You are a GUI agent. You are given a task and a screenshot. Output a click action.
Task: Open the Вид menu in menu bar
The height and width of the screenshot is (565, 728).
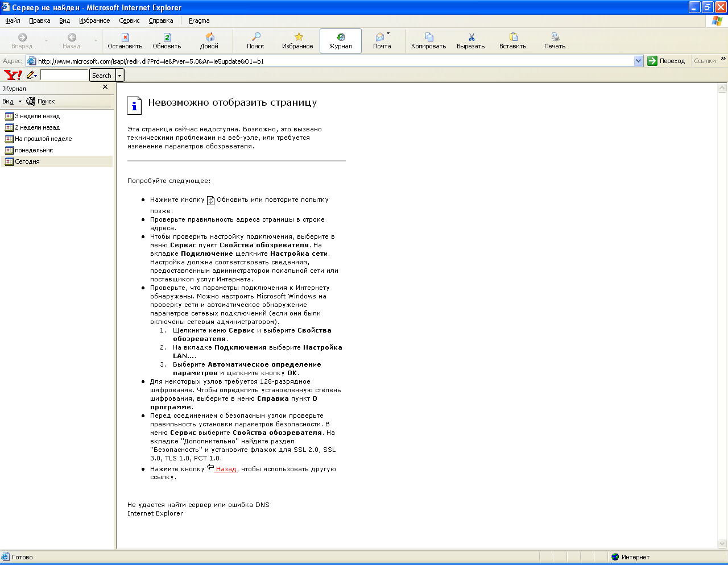(x=65, y=20)
